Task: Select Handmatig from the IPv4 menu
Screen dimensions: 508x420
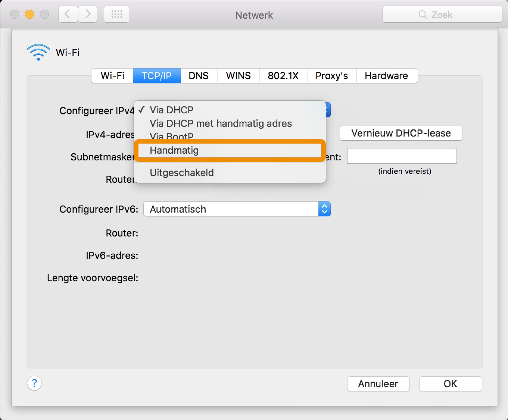Action: tap(174, 150)
